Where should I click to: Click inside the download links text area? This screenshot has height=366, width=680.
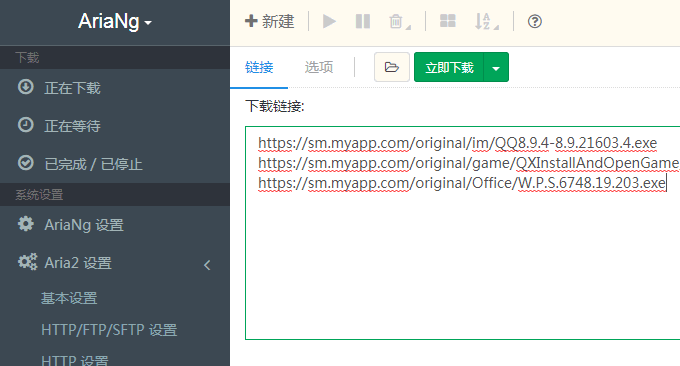[x=462, y=233]
